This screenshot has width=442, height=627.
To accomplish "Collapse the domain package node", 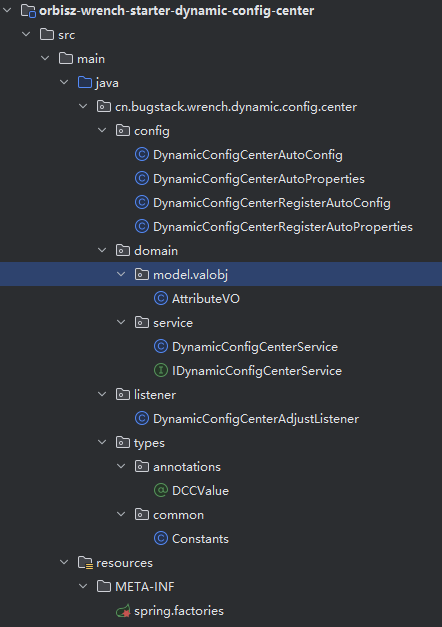I will (102, 250).
